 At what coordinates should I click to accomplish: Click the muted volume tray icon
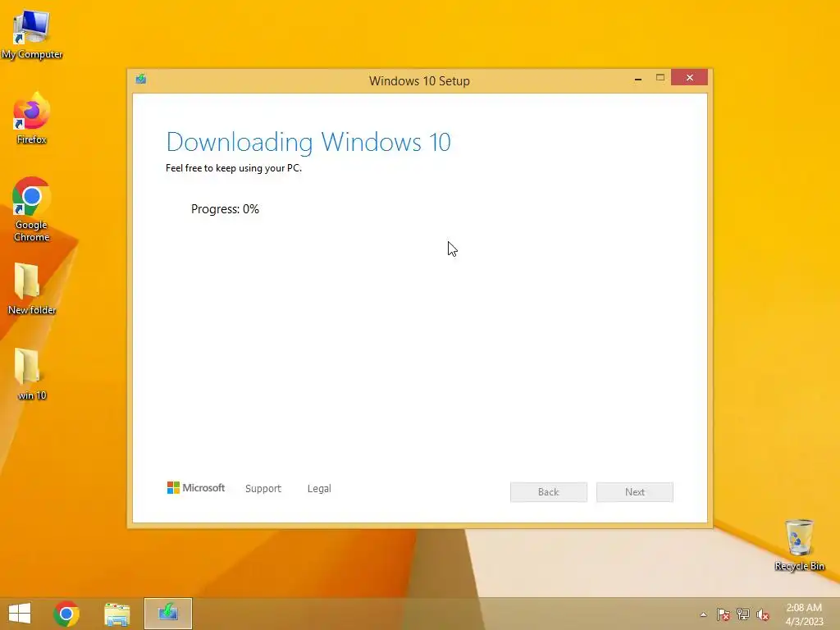(x=762, y=614)
